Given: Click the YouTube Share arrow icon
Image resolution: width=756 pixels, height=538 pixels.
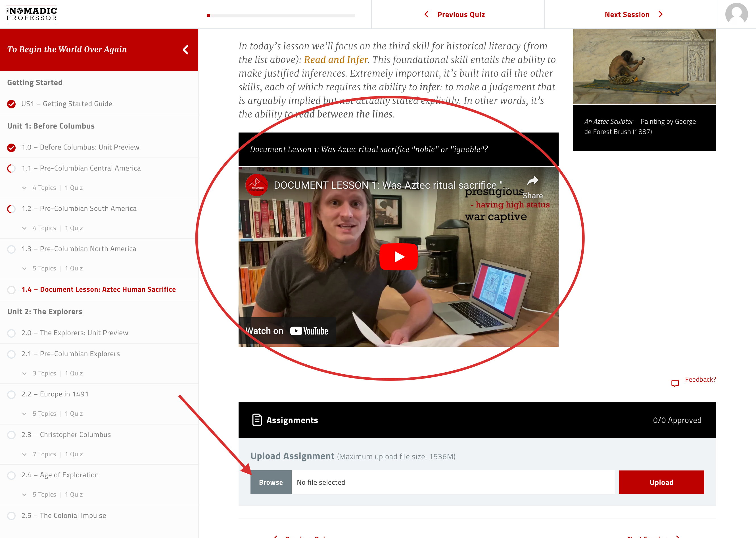Looking at the screenshot, I should click(532, 181).
